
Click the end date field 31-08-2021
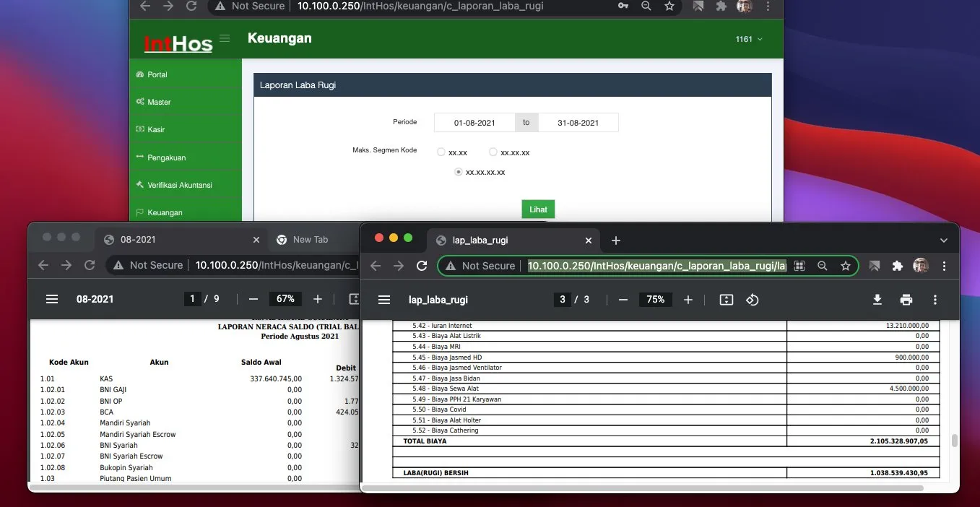pyautogui.click(x=578, y=123)
